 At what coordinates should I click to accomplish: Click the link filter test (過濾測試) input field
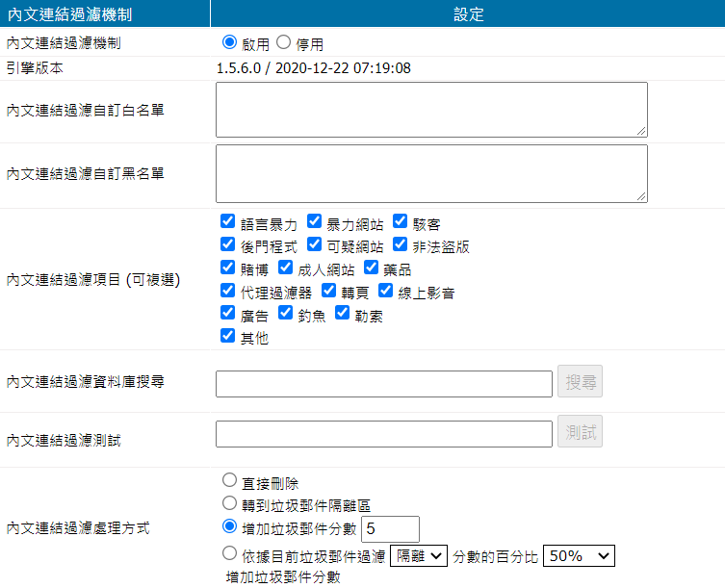(384, 434)
